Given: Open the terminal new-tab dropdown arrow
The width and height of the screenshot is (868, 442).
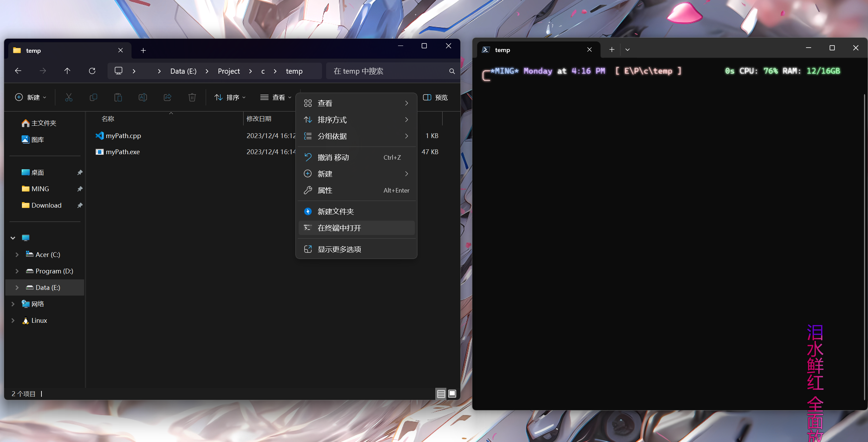Looking at the screenshot, I should coord(628,50).
